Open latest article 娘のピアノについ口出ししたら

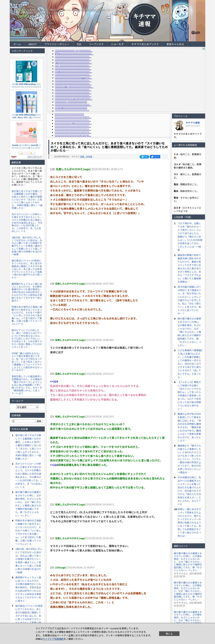pos(27,339)
